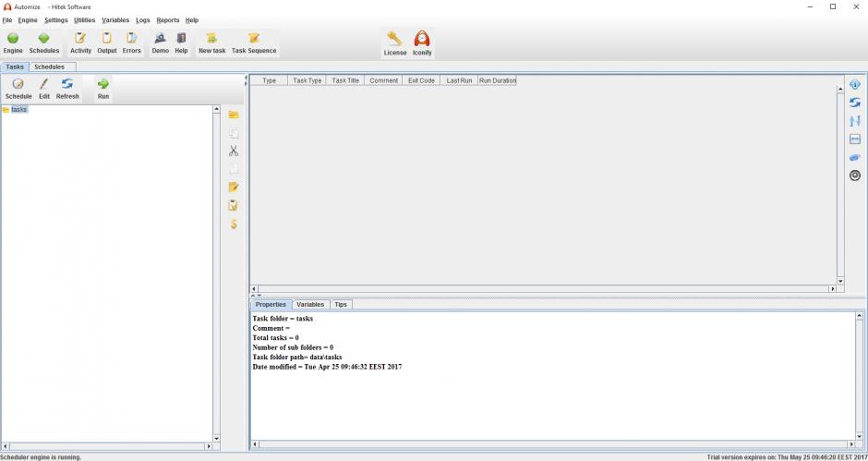Image resolution: width=868 pixels, height=461 pixels.
Task: Click the 'Scheduler engine is running.' status text
Action: pos(41,457)
